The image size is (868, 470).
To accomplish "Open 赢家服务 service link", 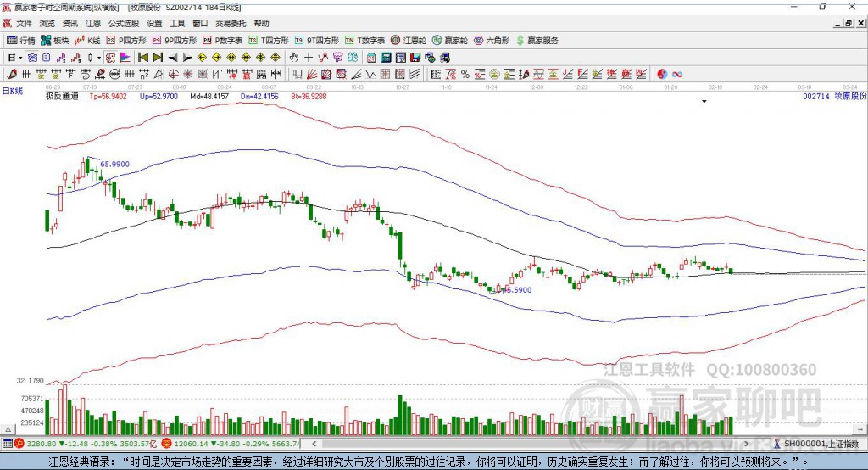I will 537,41.
